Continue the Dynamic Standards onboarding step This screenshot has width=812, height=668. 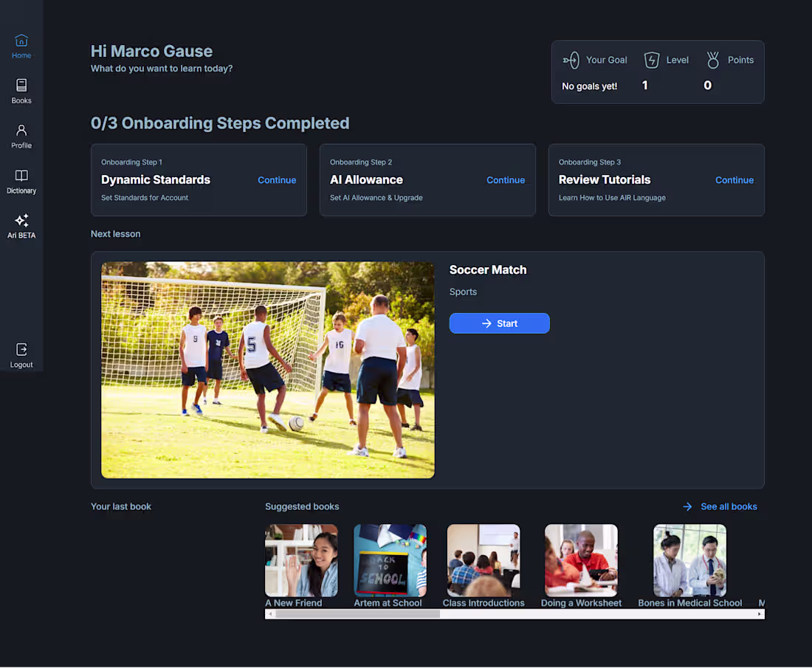tap(277, 179)
